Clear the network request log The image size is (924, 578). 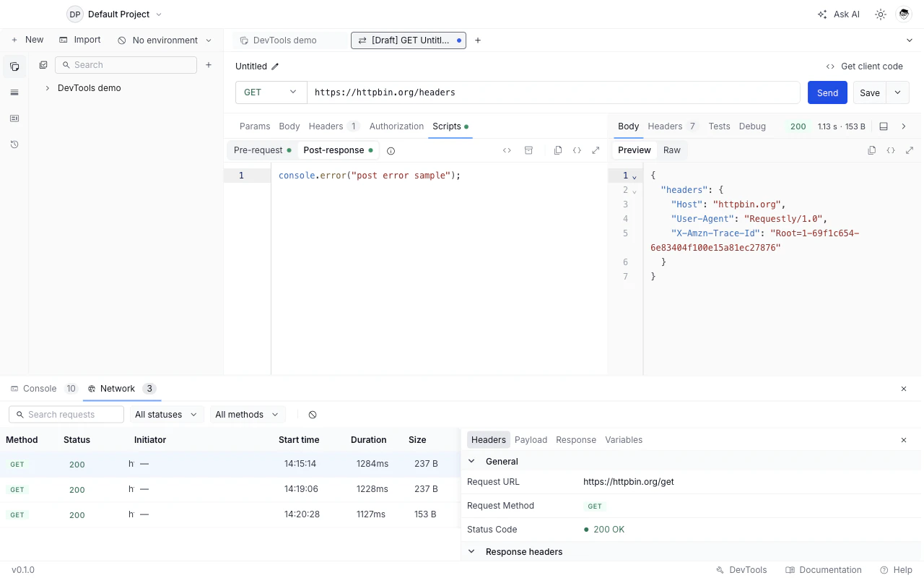coord(313,415)
